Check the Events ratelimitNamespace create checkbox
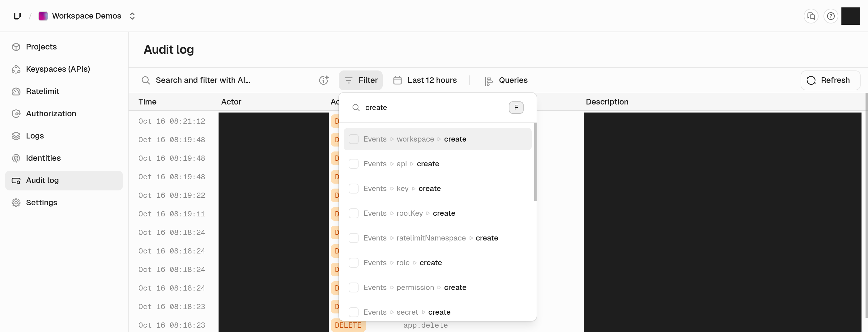Viewport: 868px width, 332px height. coord(353,238)
